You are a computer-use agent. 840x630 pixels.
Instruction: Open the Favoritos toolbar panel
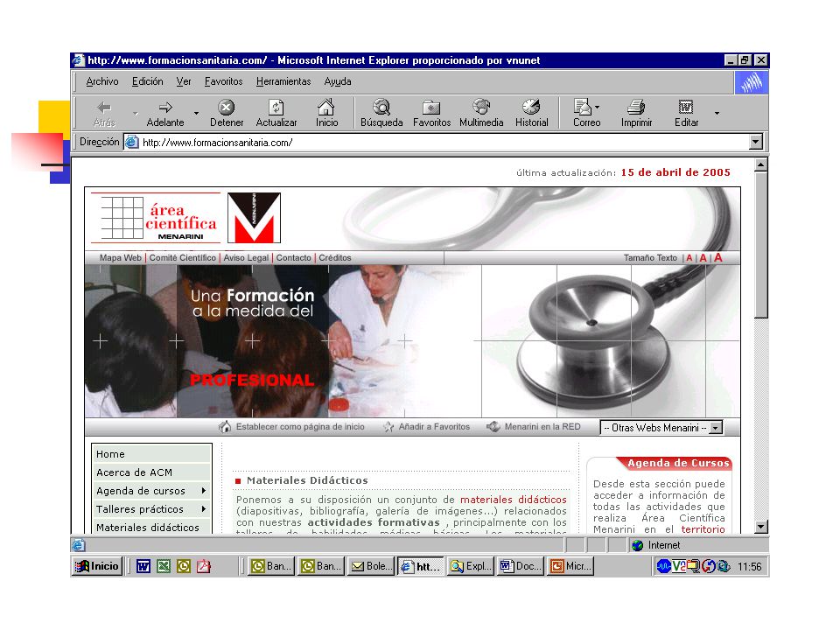431,114
